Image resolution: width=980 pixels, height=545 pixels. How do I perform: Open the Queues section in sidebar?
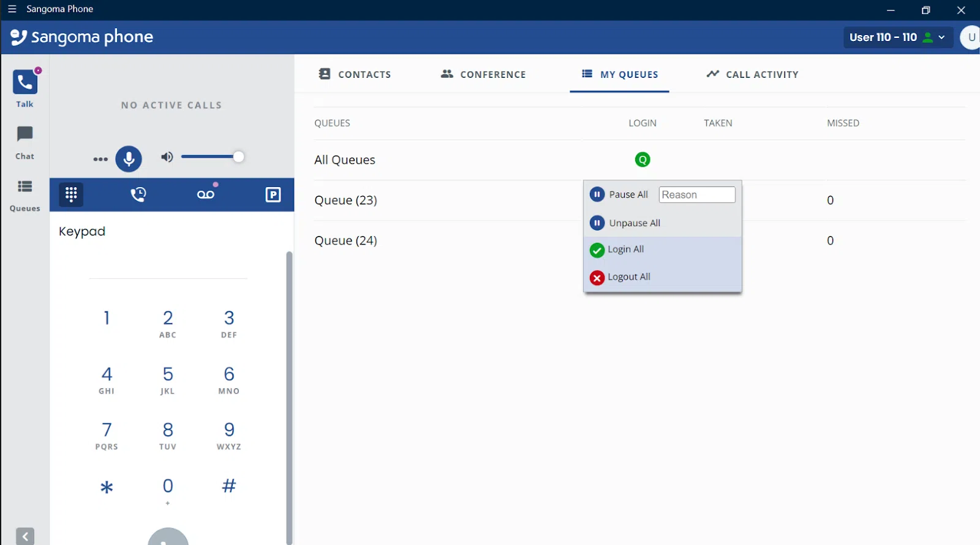click(x=25, y=195)
